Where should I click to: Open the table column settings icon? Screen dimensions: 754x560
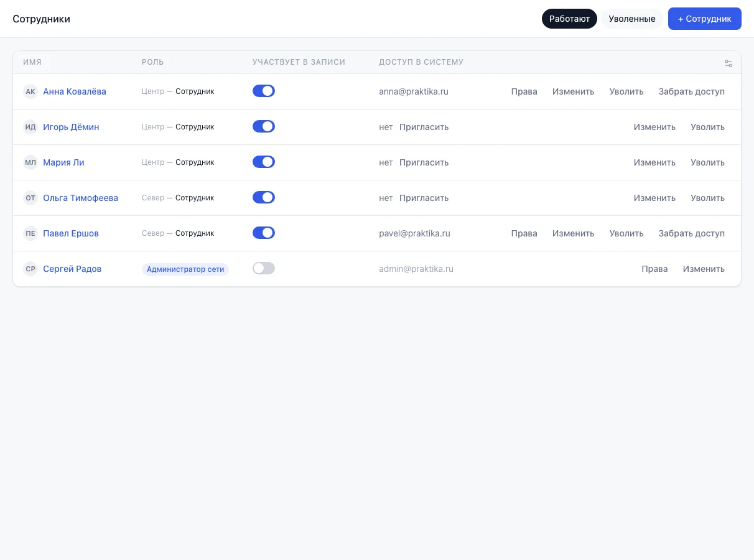point(728,63)
